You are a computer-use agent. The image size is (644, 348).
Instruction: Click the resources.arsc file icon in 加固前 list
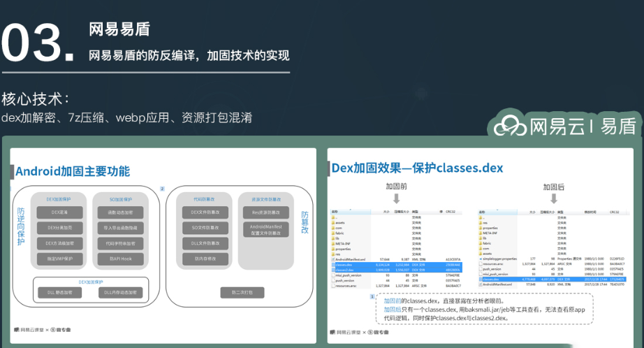click(333, 286)
